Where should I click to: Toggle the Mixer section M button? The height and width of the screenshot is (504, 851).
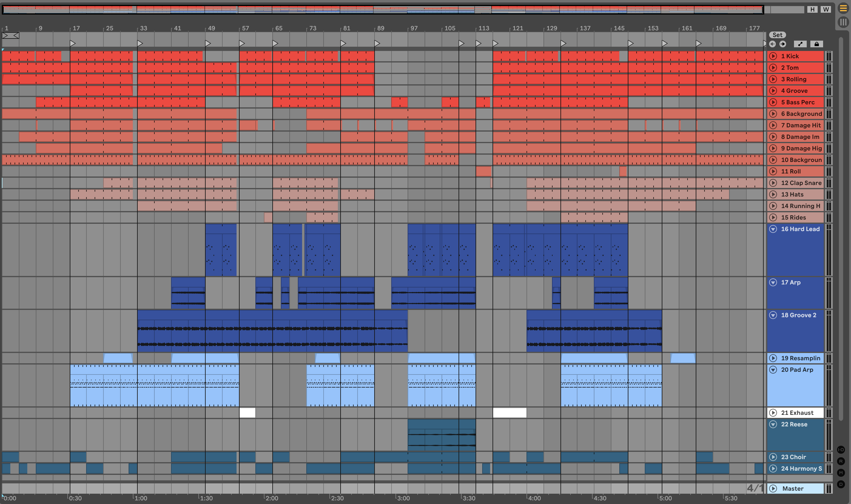click(x=841, y=473)
